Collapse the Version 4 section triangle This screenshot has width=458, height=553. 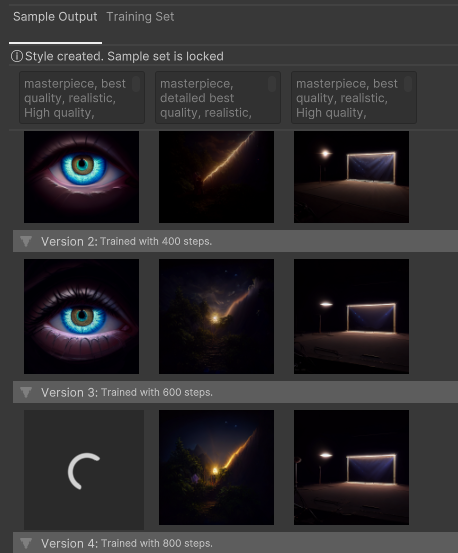26,543
